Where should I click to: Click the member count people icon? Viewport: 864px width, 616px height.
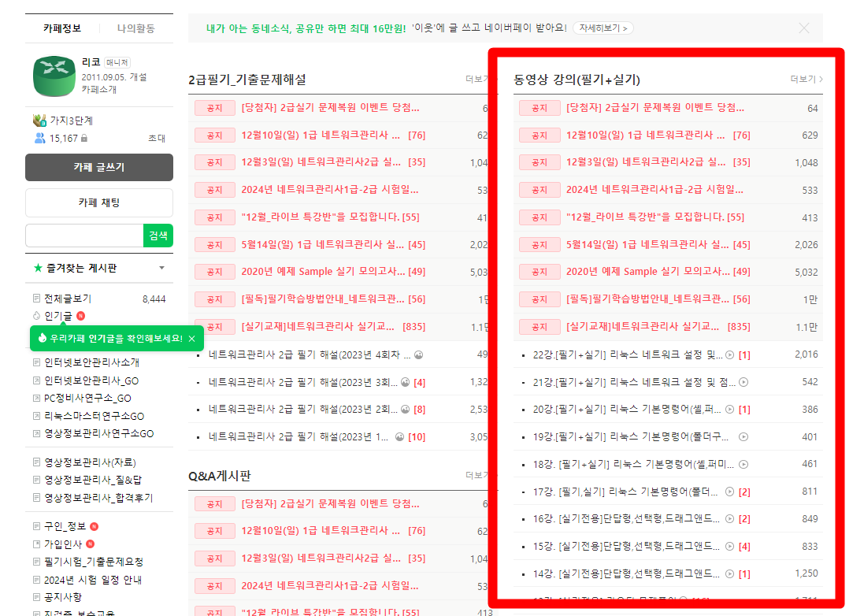[39, 138]
